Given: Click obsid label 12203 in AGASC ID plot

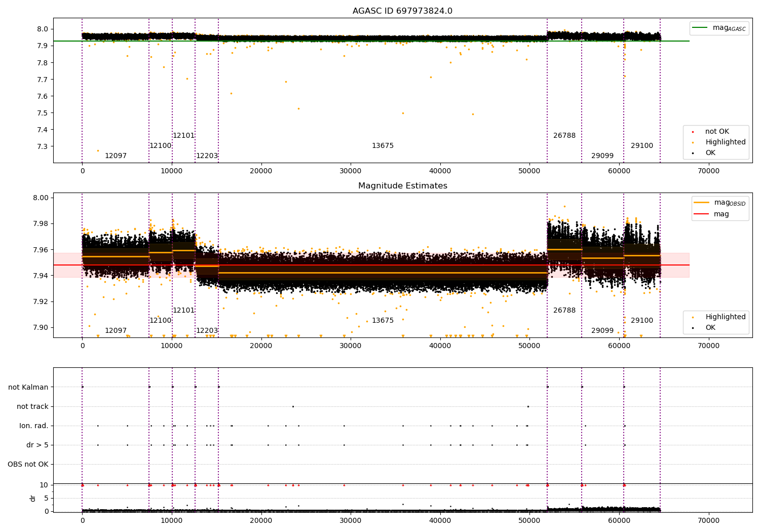Looking at the screenshot, I should point(207,156).
